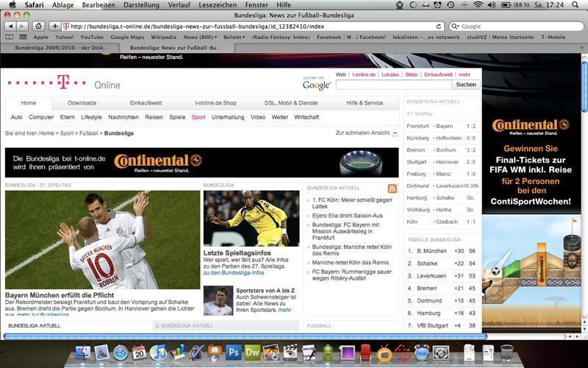Open the Schweinsteiger Sportstars thumbnail
The width and height of the screenshot is (588, 368).
[x=218, y=300]
